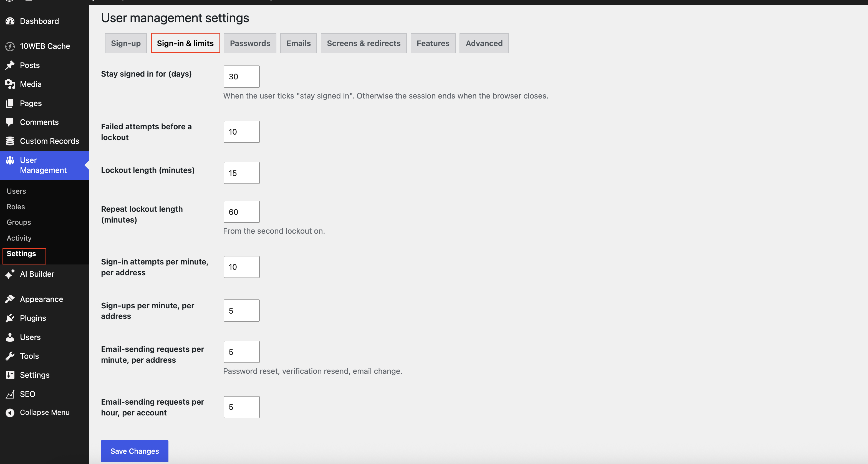This screenshot has height=464, width=868.
Task: Open Posts menu item
Action: pyautogui.click(x=44, y=65)
